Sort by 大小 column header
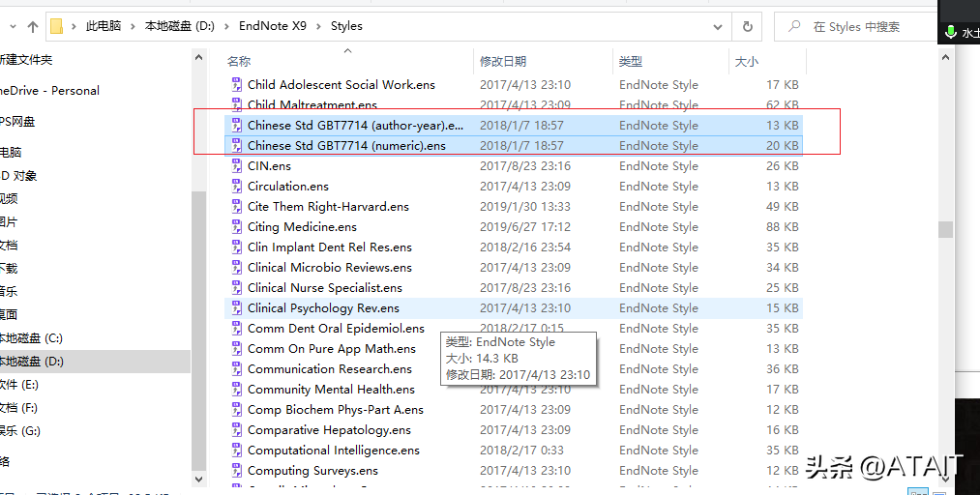 coord(746,61)
